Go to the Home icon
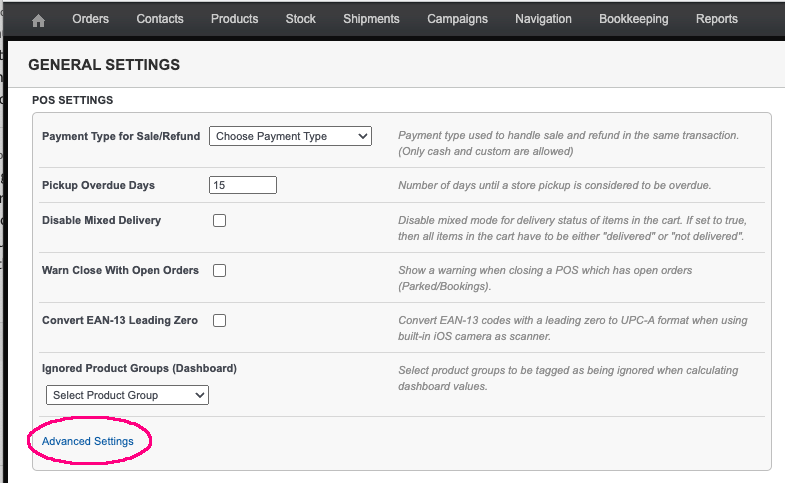Viewport: 785px width, 483px height. pyautogui.click(x=38, y=21)
